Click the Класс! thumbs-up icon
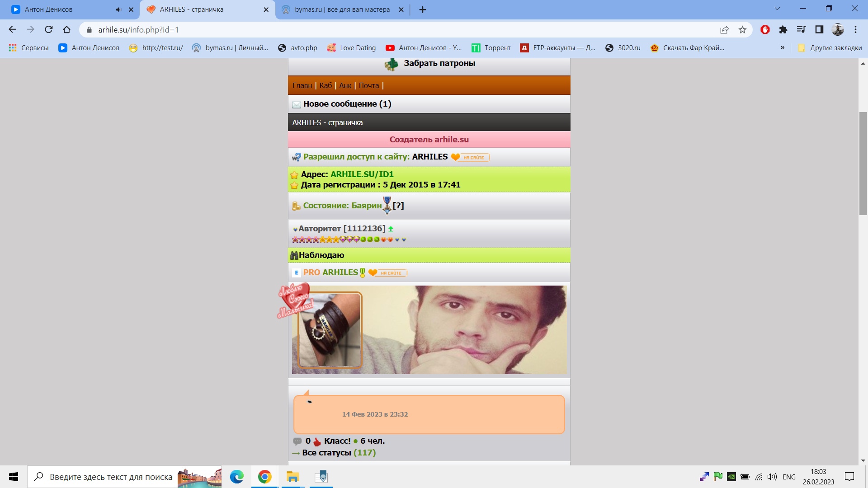The width and height of the screenshot is (868, 488). click(317, 441)
